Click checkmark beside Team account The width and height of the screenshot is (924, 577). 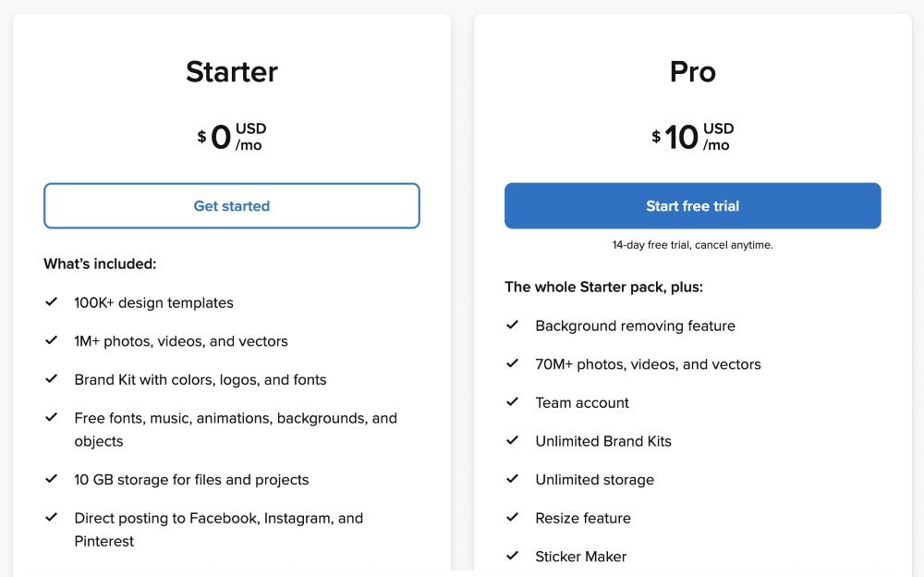(513, 402)
